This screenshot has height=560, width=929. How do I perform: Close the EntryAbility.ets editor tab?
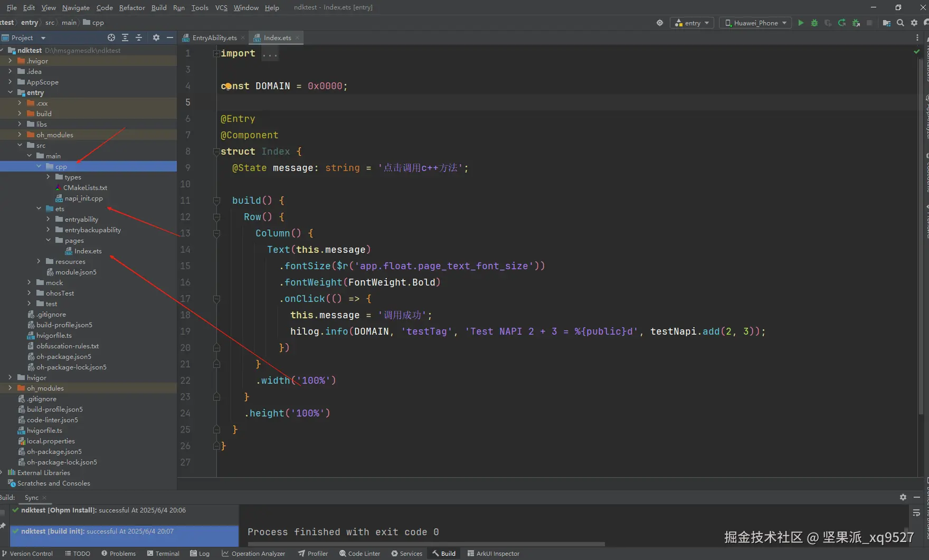(x=243, y=37)
